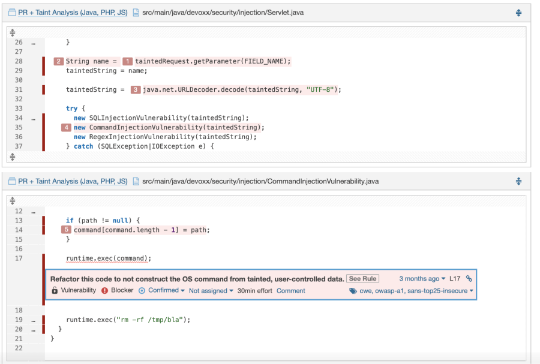This screenshot has width=540, height=364.
Task: Click the expand icon for CommandInjectionVulnerability.java panel
Action: (519, 181)
